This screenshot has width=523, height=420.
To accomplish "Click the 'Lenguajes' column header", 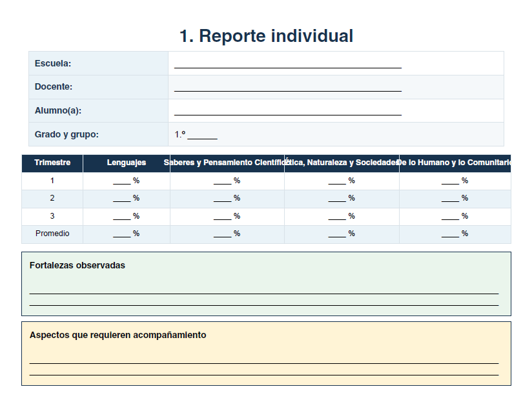I will [x=127, y=163].
